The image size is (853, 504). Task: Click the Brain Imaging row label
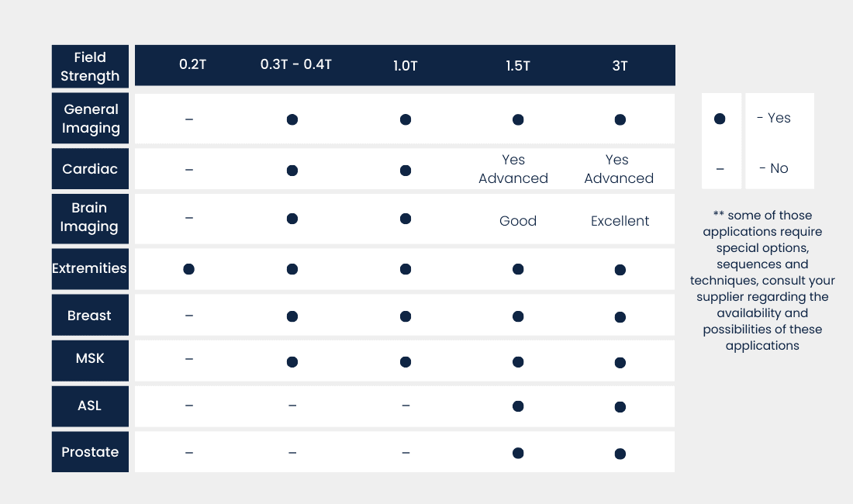(90, 218)
